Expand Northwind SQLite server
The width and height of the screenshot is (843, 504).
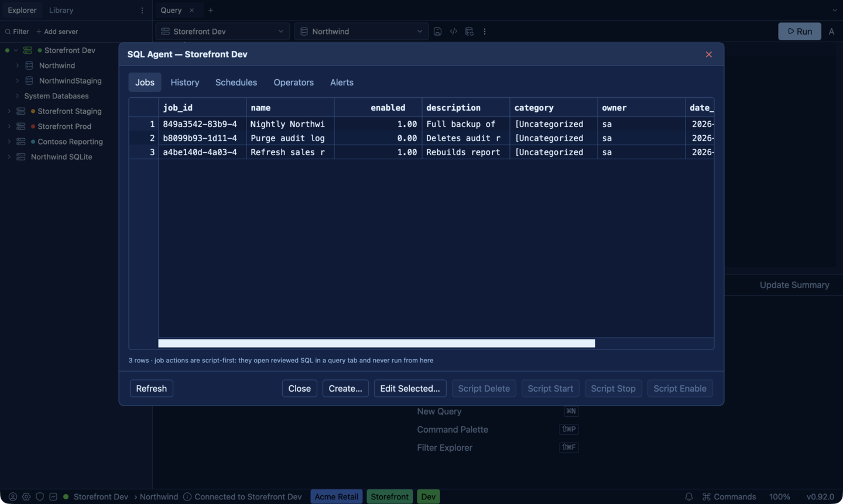pyautogui.click(x=9, y=157)
